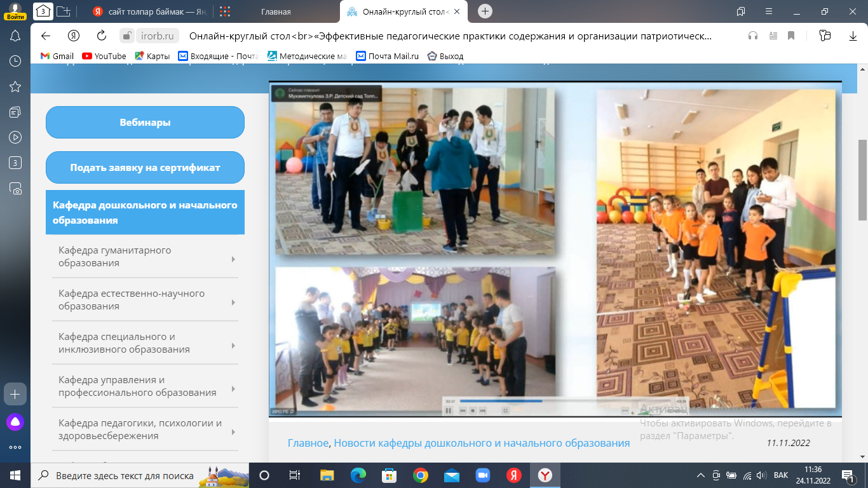Screen dimensions: 868x488
Task: Launch the Alice voice assistant
Action: [15, 422]
